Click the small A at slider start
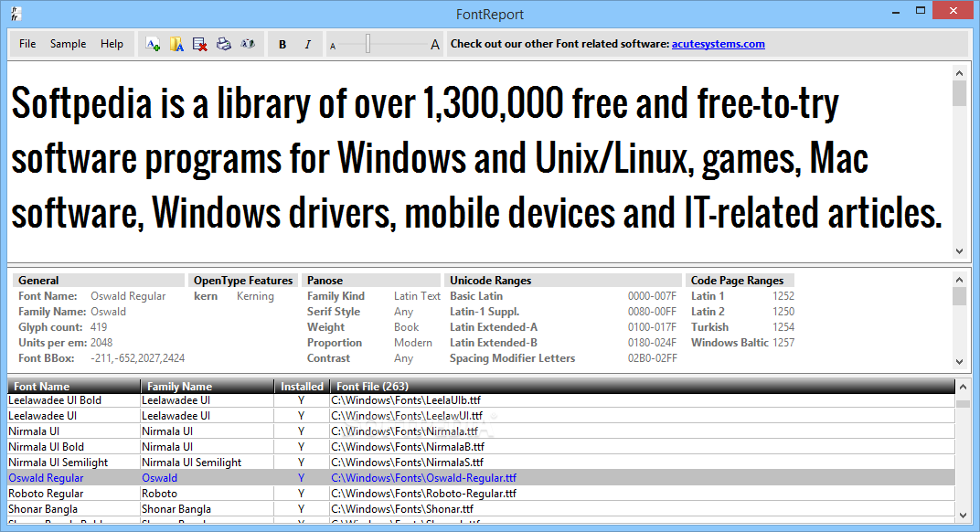 click(x=333, y=46)
